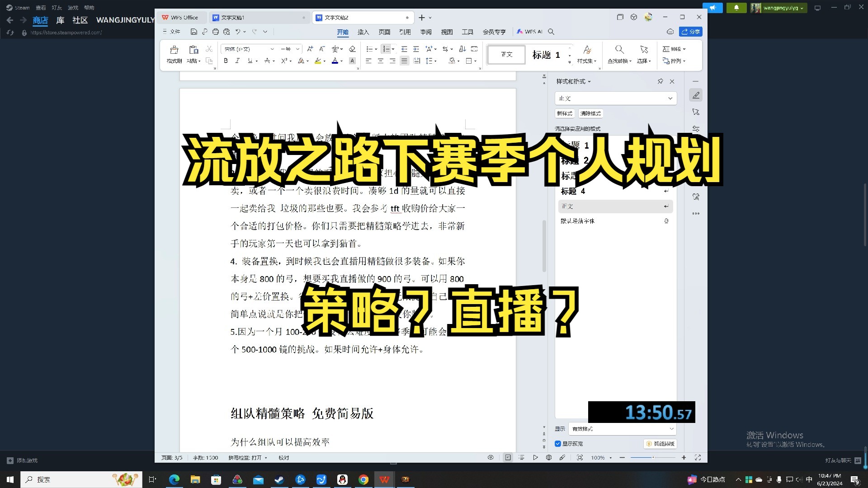Click the Paste clipboard icon

click(193, 50)
